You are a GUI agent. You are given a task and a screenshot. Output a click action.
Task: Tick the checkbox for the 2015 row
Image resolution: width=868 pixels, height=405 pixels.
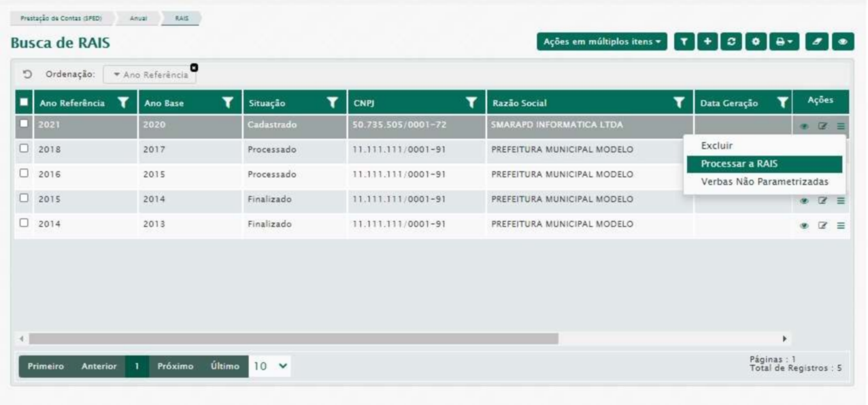[x=24, y=199]
